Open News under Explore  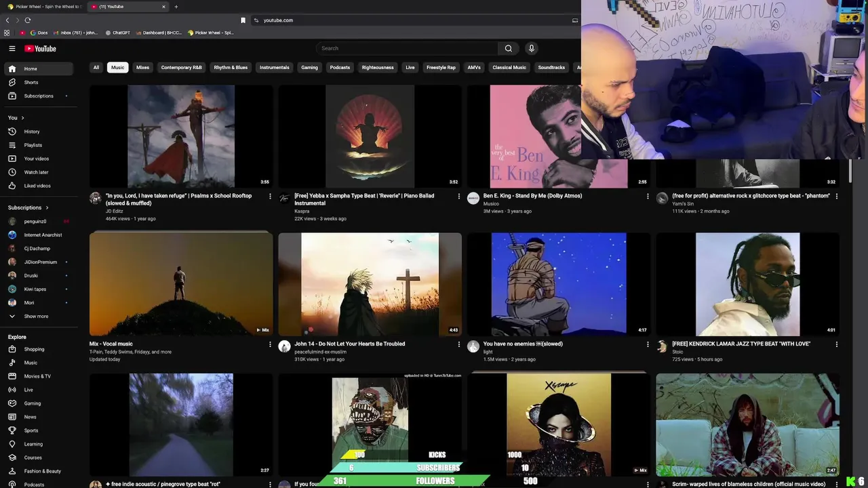tap(39, 417)
